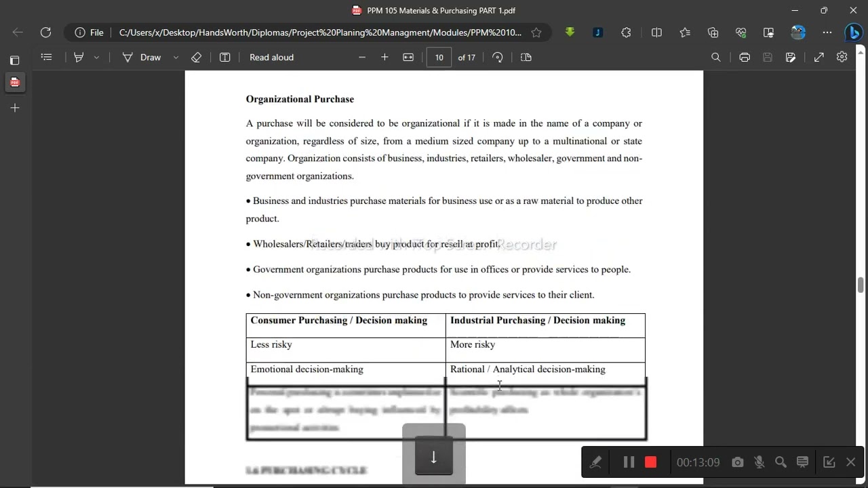Click the 'Organizational Purchase' heading
The width and height of the screenshot is (868, 488).
(x=300, y=99)
